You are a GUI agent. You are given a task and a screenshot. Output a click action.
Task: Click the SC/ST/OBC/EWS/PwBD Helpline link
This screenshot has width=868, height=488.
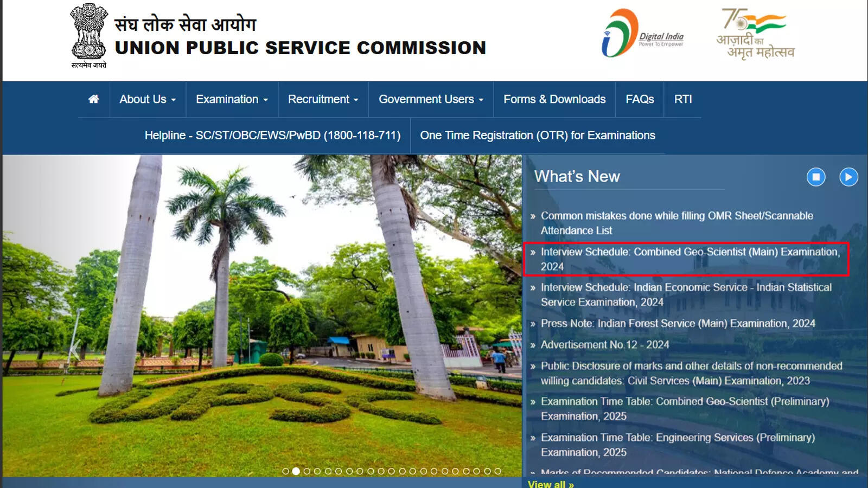click(x=271, y=135)
